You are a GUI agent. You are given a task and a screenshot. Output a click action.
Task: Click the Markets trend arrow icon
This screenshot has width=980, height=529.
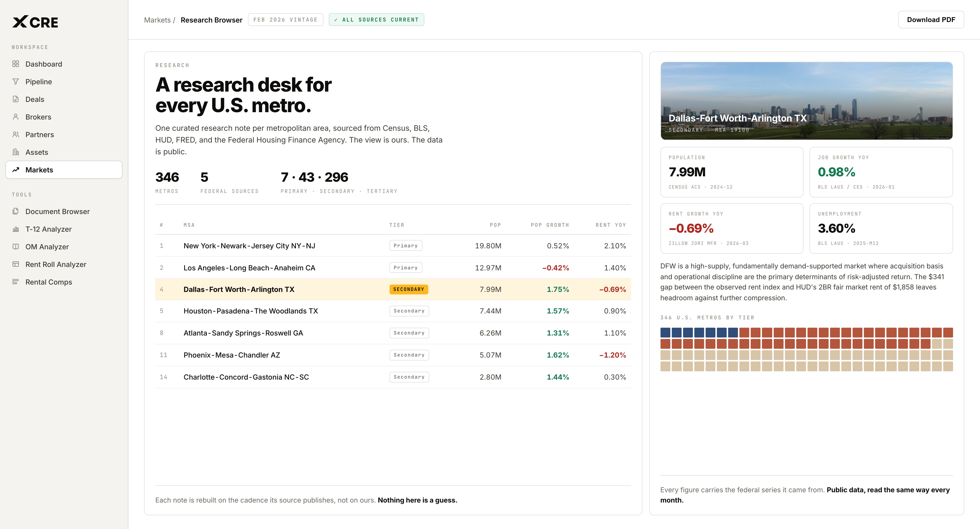pos(16,170)
